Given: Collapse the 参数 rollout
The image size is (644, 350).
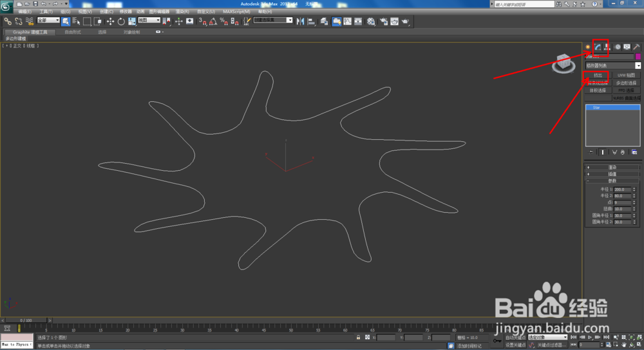Looking at the screenshot, I should tap(612, 181).
